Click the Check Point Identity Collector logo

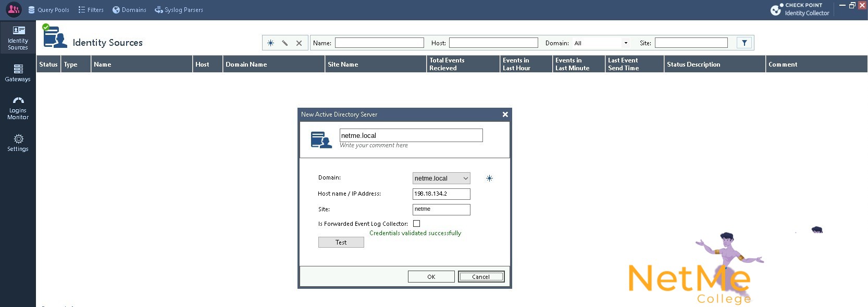(800, 9)
